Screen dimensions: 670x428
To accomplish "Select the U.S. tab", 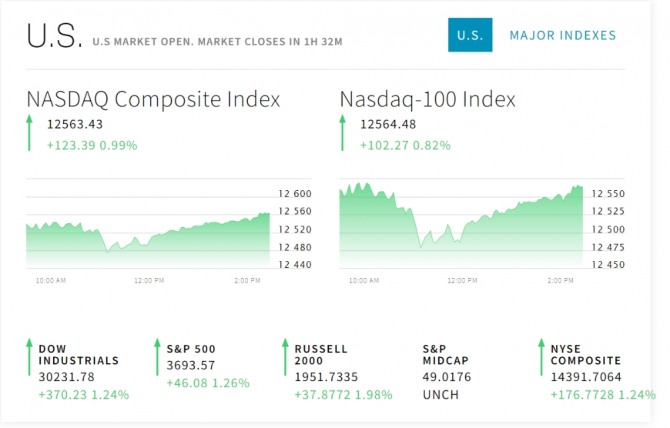I will 470,36.
